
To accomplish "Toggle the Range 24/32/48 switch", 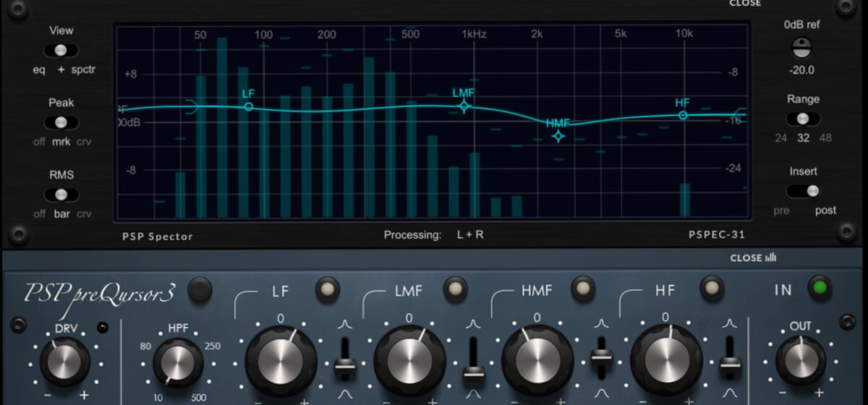I will pyautogui.click(x=803, y=119).
